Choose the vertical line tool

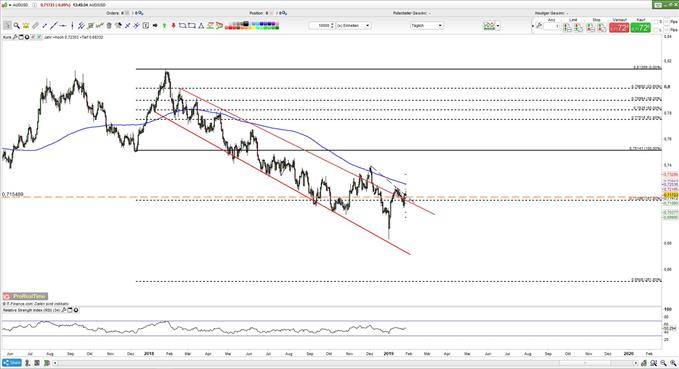click(72, 26)
